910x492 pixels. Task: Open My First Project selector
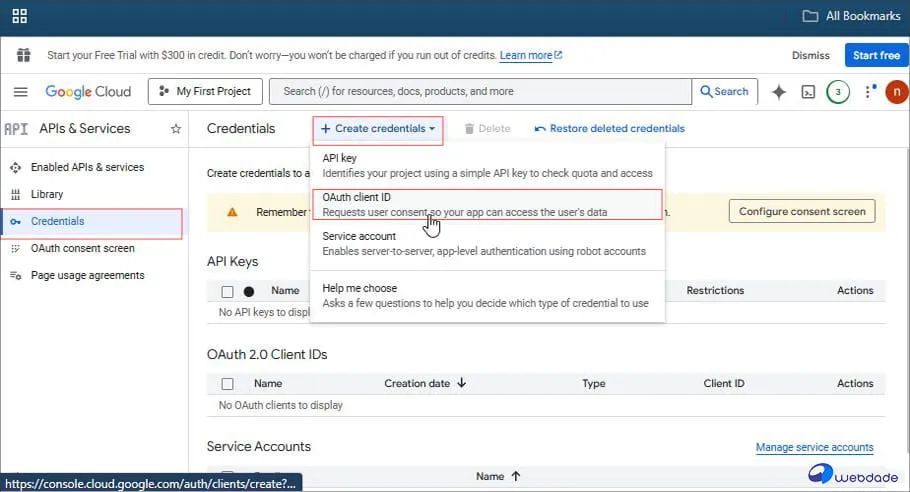[205, 92]
